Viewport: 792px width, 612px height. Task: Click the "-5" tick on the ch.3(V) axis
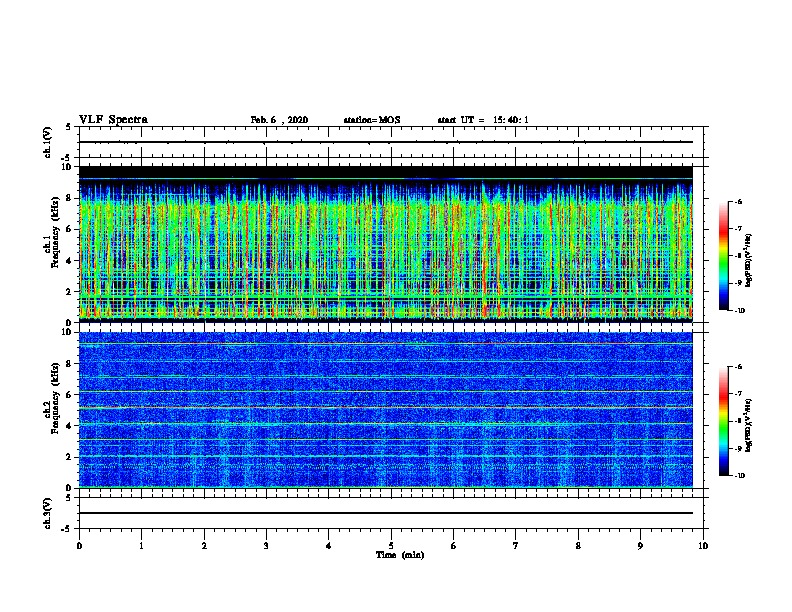click(x=67, y=529)
